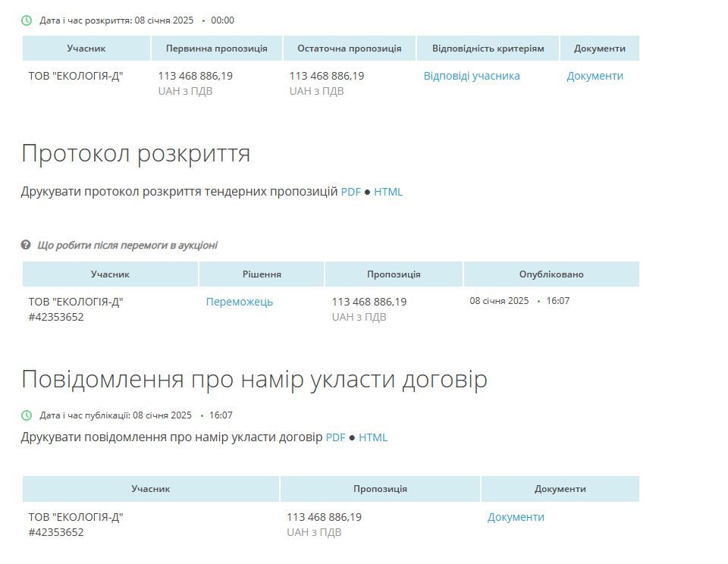The height and width of the screenshot is (564, 728).
Task: Click the clock icon beside the disclosure date
Action: (x=26, y=20)
